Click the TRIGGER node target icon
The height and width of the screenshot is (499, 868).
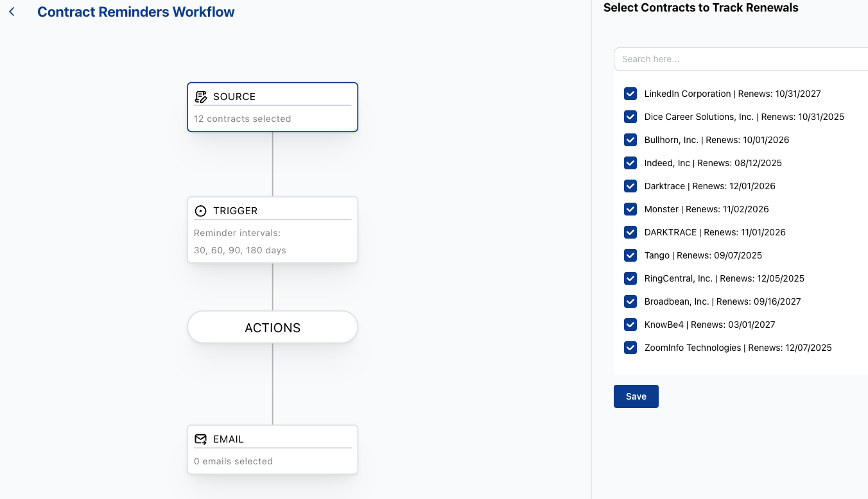tap(201, 211)
